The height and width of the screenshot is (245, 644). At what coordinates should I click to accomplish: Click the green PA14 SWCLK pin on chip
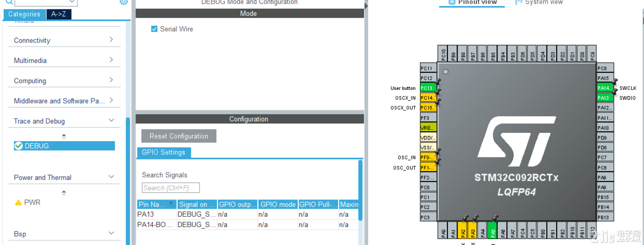coord(605,88)
